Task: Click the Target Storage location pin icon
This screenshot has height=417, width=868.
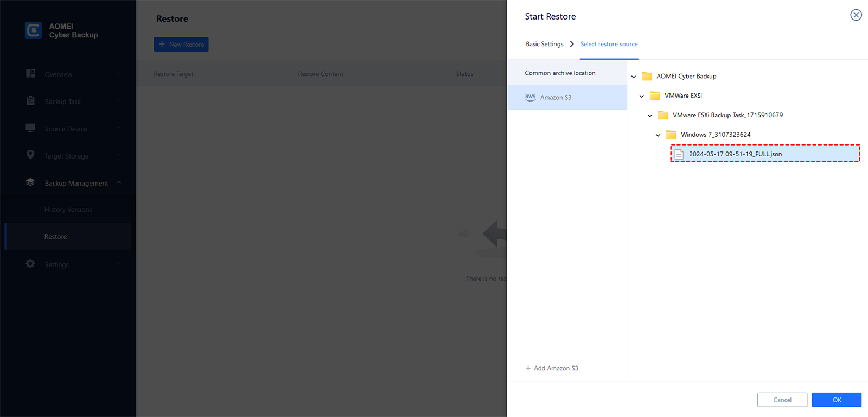Action: [30, 155]
